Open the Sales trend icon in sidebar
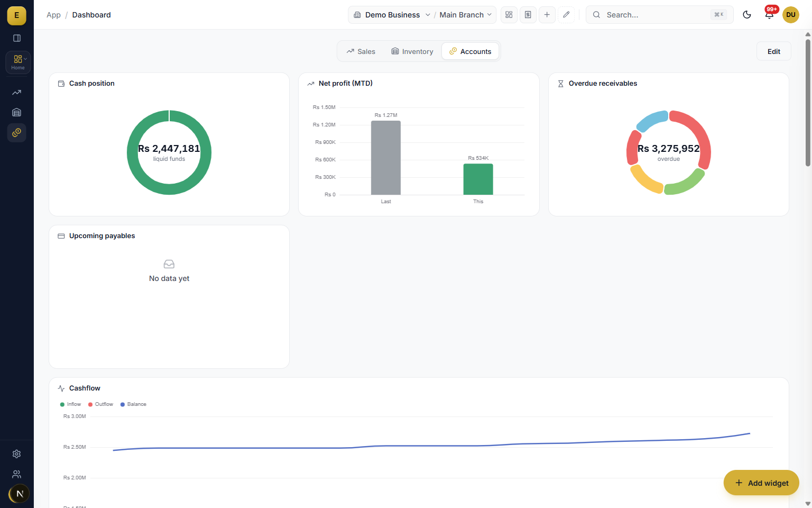Viewport: 812px width, 508px height. tap(17, 93)
